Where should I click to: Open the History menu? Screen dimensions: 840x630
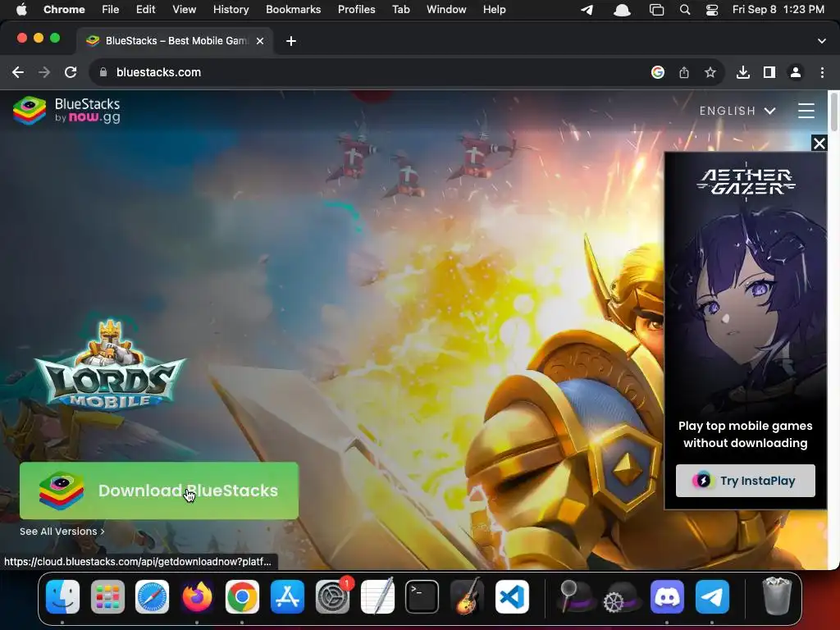[x=231, y=10]
